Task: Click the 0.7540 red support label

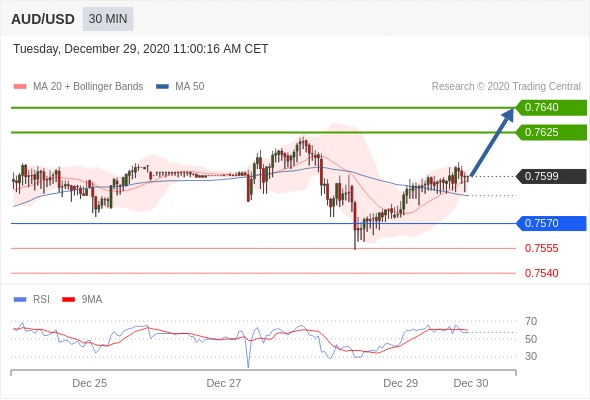Action: [541, 273]
